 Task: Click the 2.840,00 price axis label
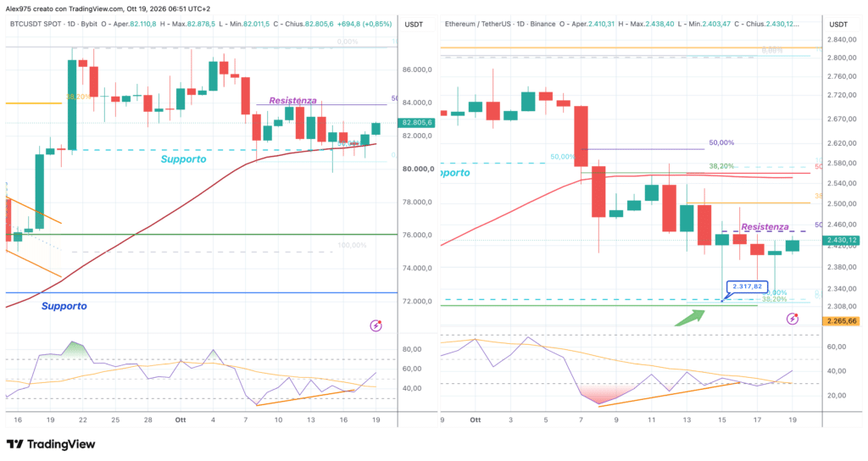(842, 39)
